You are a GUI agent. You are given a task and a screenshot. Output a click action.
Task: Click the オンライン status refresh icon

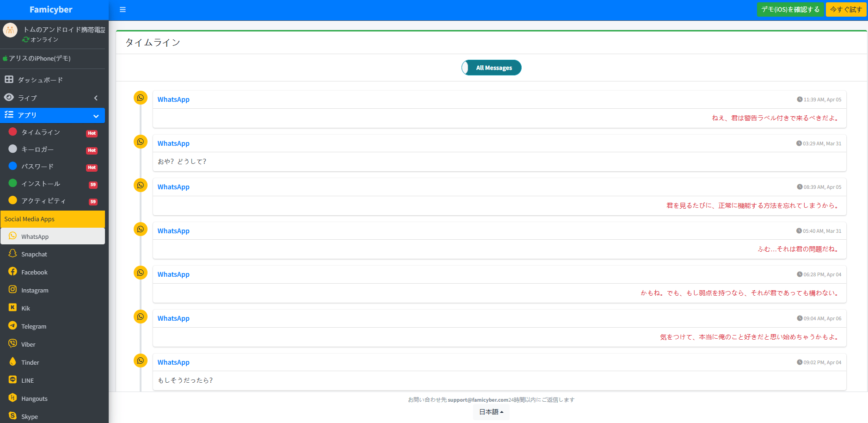[x=26, y=40]
